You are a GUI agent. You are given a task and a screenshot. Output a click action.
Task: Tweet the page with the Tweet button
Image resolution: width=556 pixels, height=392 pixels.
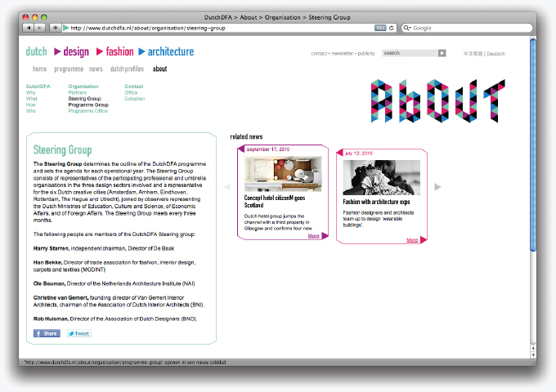coord(79,333)
